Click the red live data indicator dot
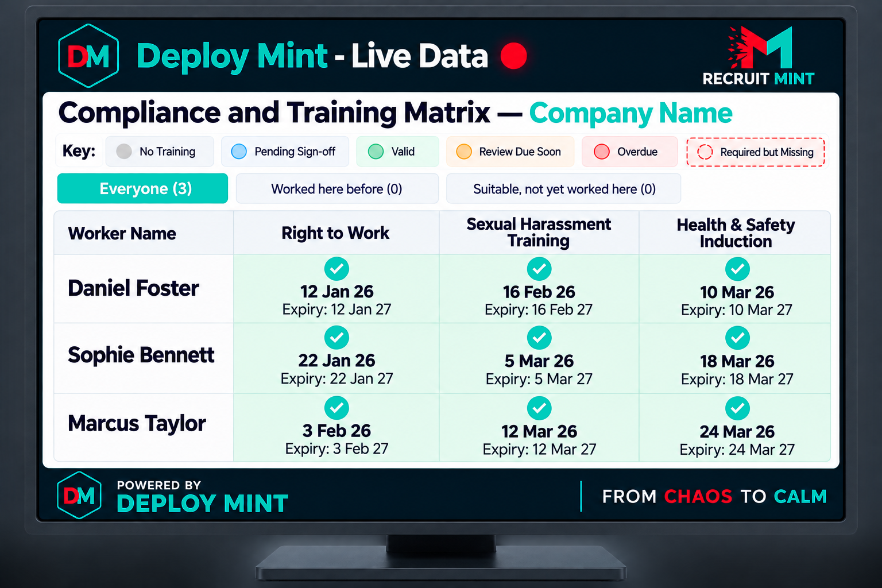Screen dimensions: 882x588 513,56
